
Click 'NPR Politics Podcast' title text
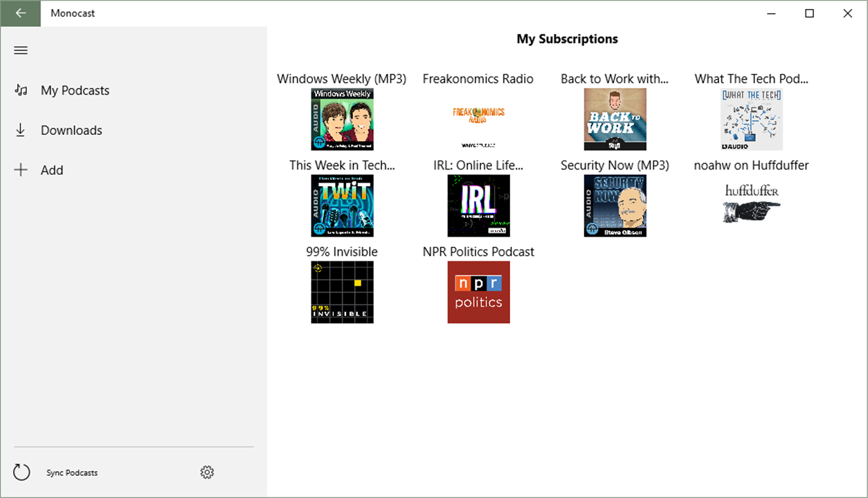tap(478, 252)
